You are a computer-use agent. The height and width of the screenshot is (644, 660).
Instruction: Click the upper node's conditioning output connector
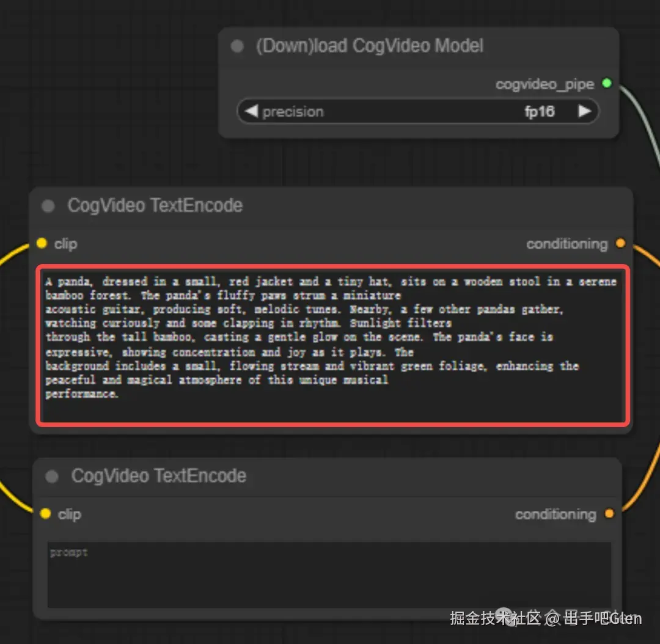(620, 243)
